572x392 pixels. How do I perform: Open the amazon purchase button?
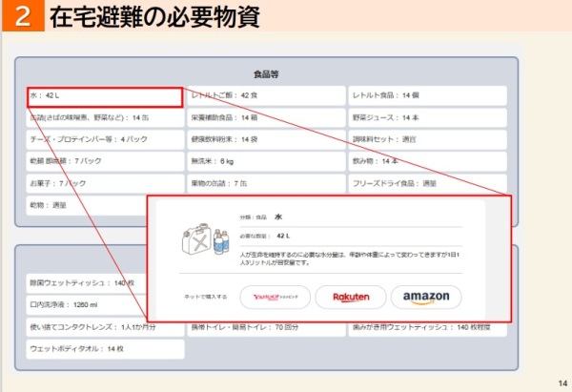[425, 298]
